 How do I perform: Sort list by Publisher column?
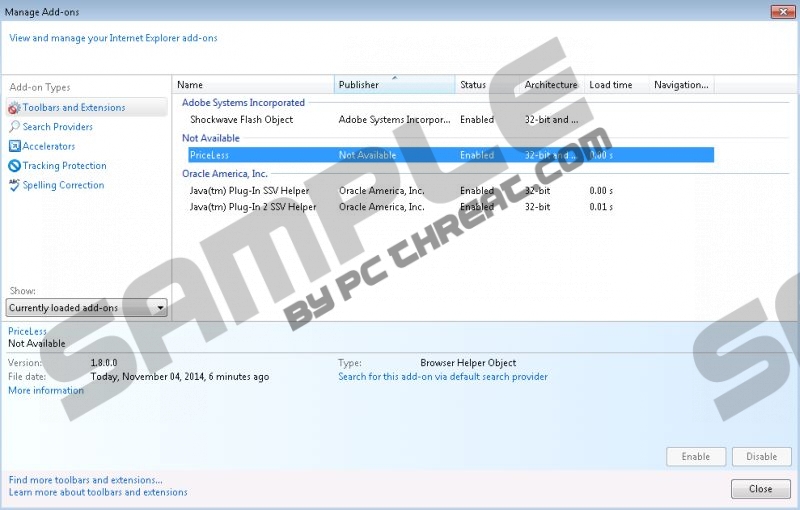click(394, 85)
